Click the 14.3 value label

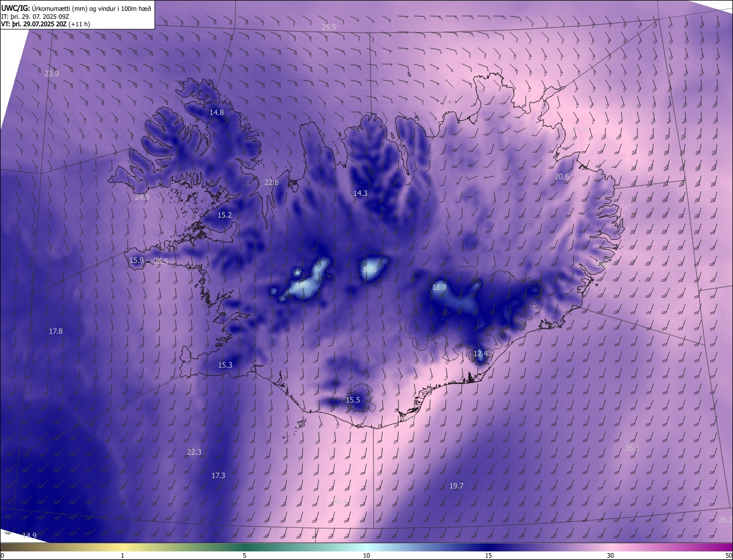tap(360, 194)
